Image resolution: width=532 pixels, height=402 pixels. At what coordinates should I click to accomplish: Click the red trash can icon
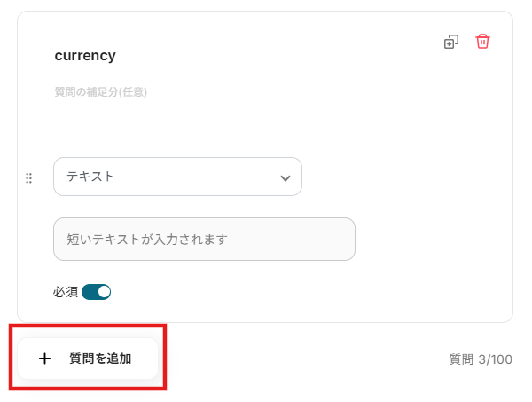[x=482, y=42]
